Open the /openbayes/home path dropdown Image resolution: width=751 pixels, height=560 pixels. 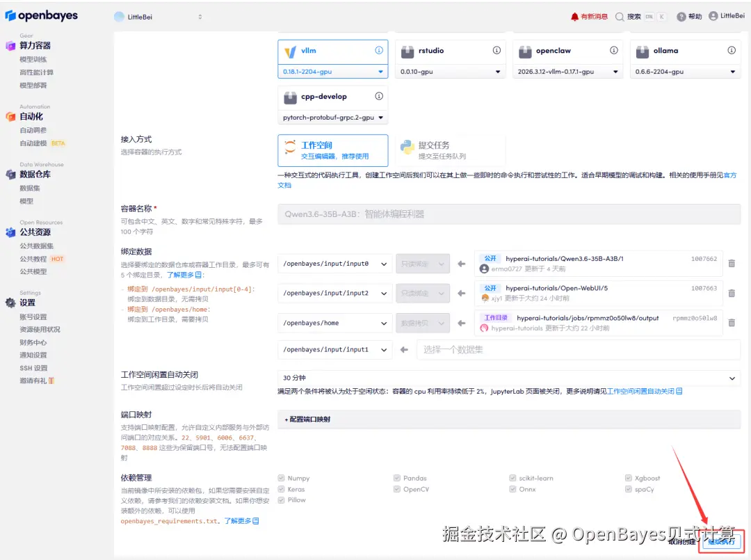334,323
